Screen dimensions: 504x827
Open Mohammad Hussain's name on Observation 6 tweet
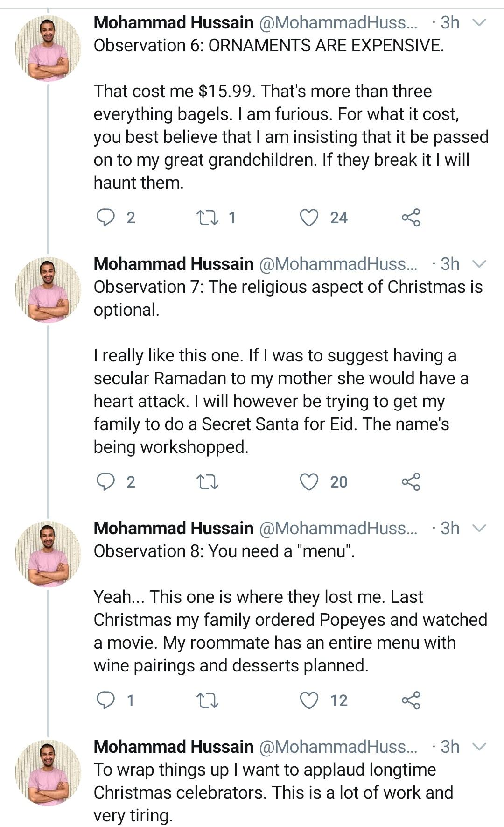point(173,22)
